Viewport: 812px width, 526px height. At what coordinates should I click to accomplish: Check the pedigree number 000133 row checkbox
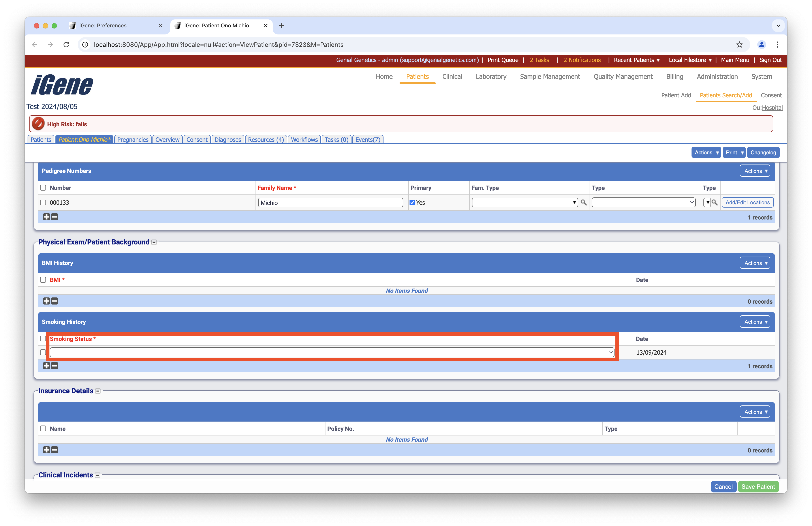[x=43, y=202]
